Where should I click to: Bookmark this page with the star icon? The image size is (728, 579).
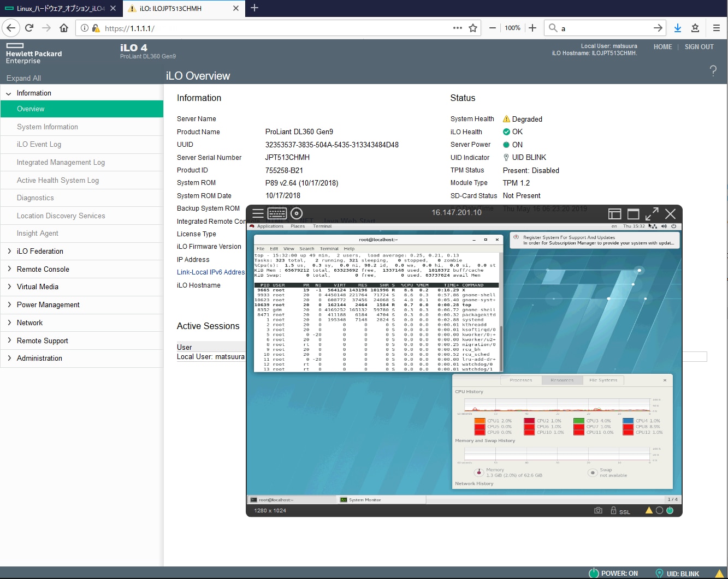point(473,28)
